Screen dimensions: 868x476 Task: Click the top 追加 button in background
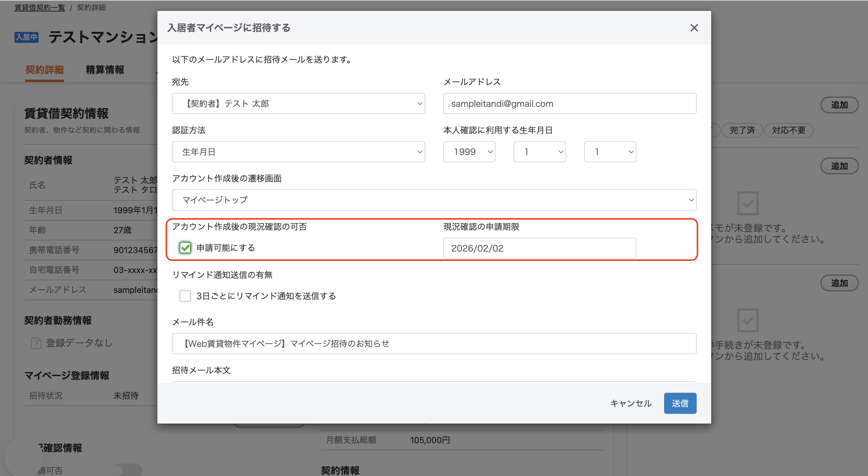(x=839, y=105)
